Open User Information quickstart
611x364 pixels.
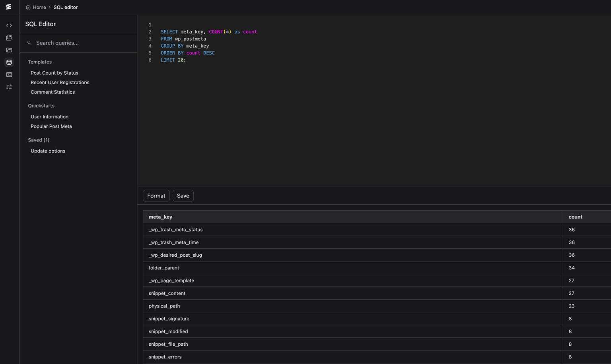pos(50,116)
